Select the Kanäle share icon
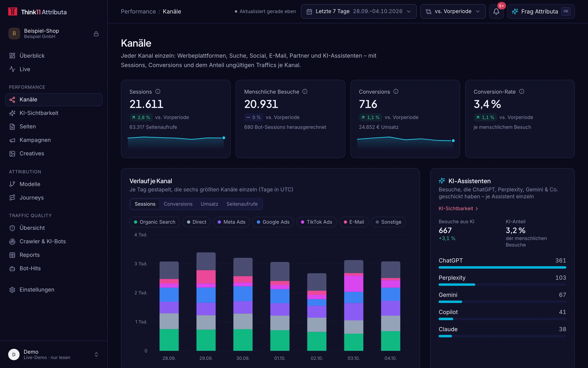The height and width of the screenshot is (368, 588). click(12, 100)
